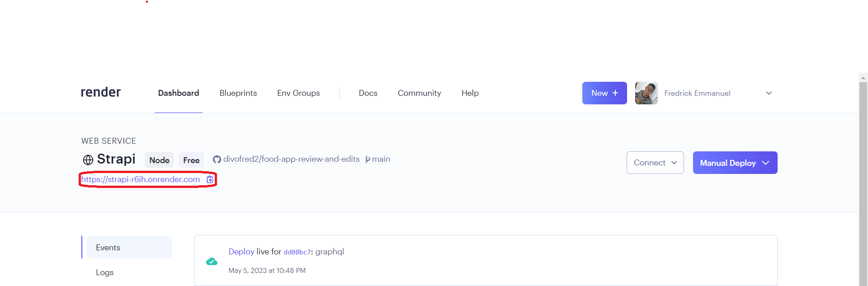
Task: Click the vertical page scrollbar thumb
Action: (x=863, y=184)
